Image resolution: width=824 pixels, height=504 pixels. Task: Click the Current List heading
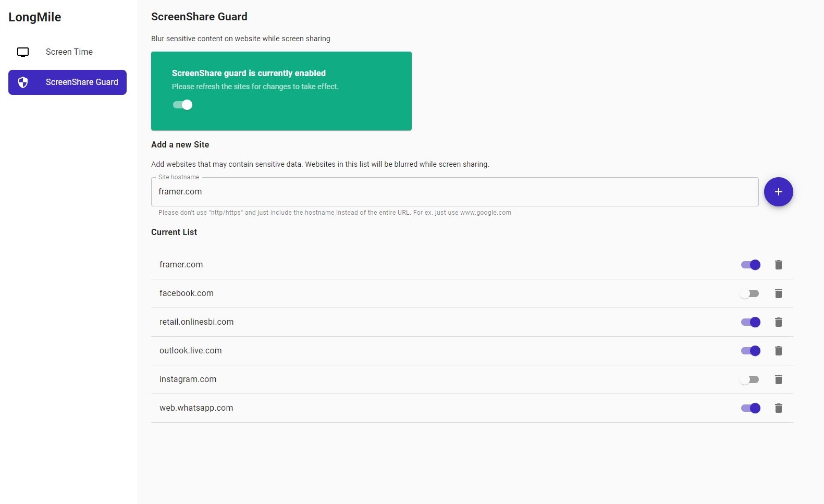point(174,232)
